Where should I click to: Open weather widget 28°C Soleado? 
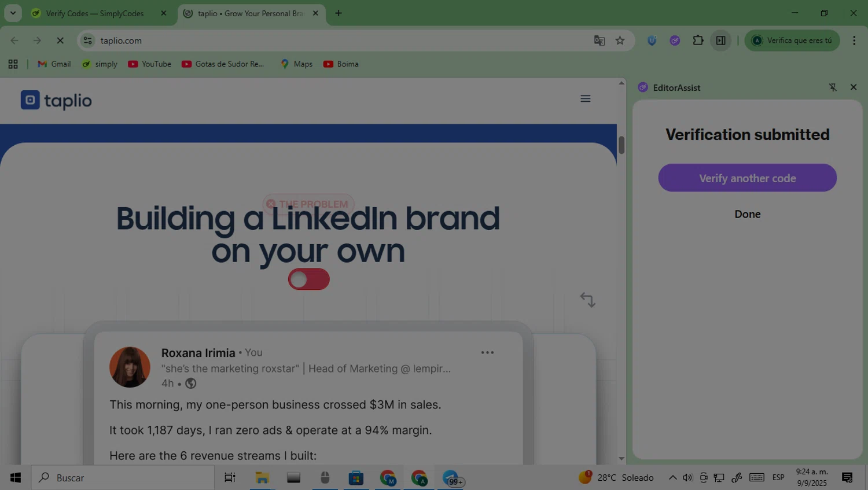click(x=616, y=477)
